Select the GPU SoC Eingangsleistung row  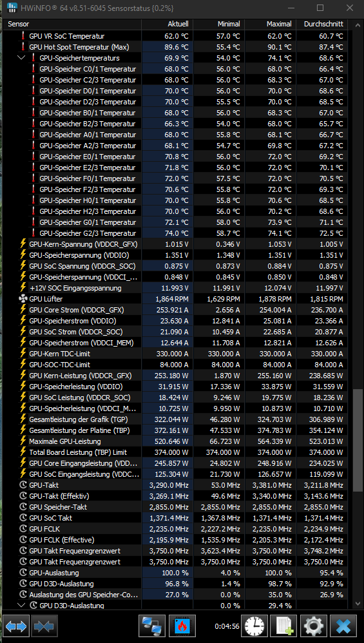(x=177, y=474)
